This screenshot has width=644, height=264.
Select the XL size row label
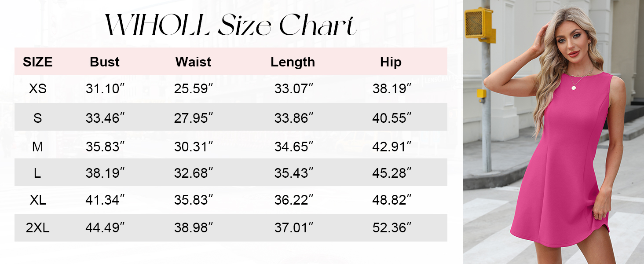[37, 200]
